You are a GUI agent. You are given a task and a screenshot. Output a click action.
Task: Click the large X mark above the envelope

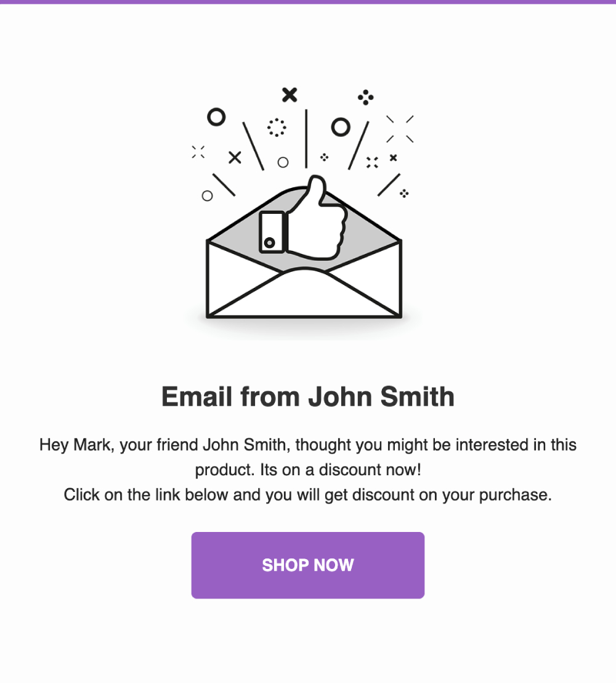[288, 96]
